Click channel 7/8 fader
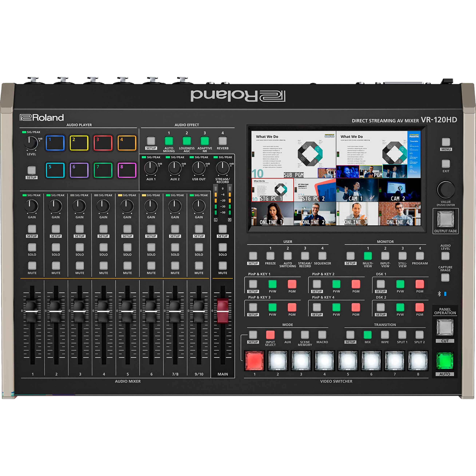The width and height of the screenshot is (476, 476). tap(175, 311)
